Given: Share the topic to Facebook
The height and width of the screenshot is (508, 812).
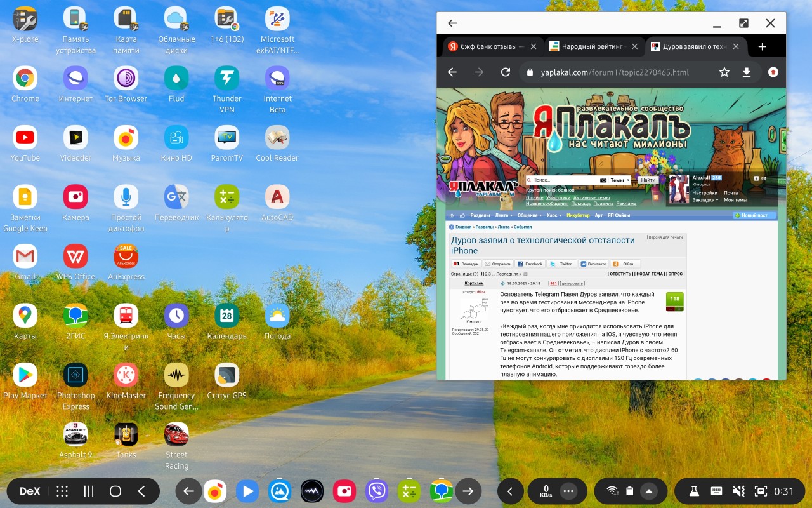Looking at the screenshot, I should click(x=529, y=264).
